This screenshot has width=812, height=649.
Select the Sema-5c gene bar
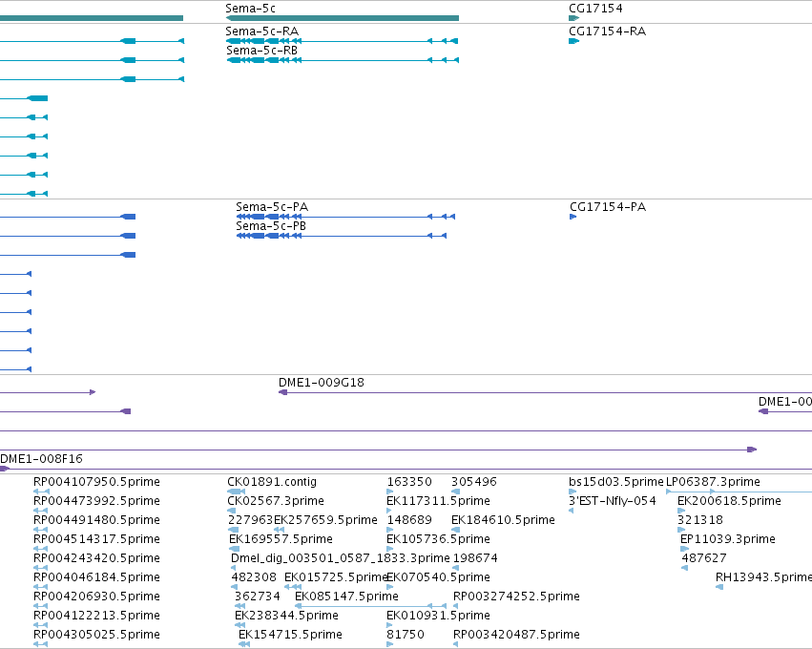pos(343,18)
